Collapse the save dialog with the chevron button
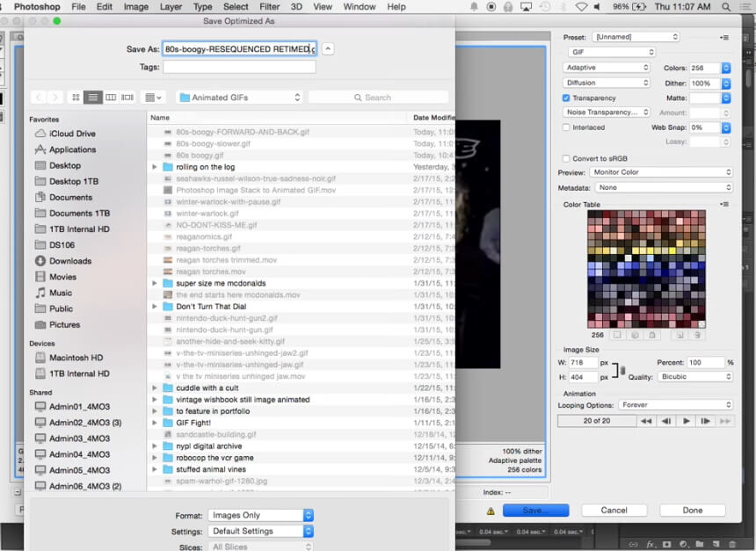756x551 pixels. click(328, 48)
